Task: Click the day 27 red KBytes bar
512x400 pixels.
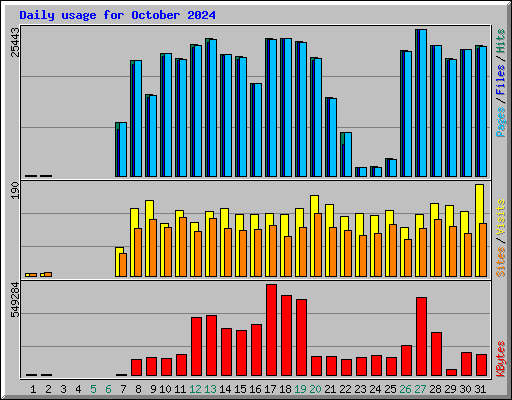Action: coord(421,337)
